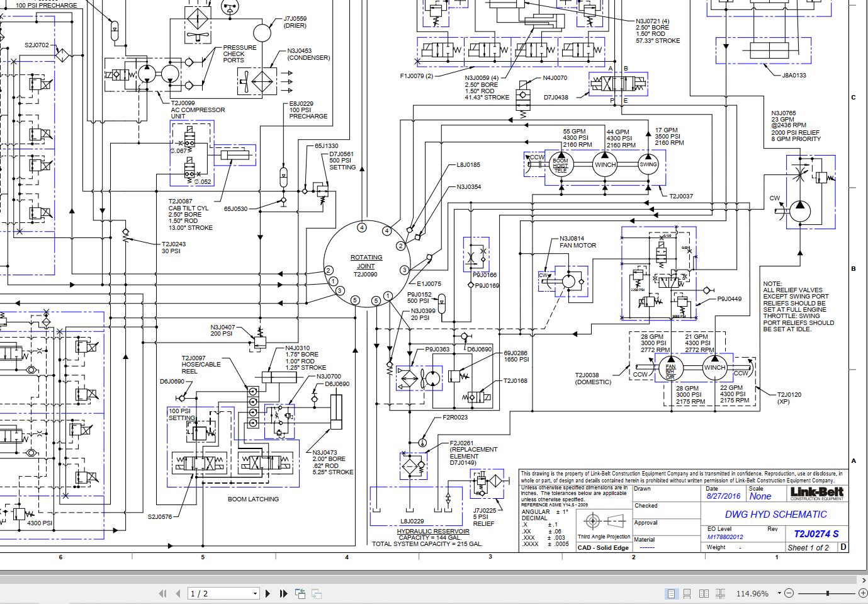Click the N3J0407 200 PSI label

tap(223, 330)
